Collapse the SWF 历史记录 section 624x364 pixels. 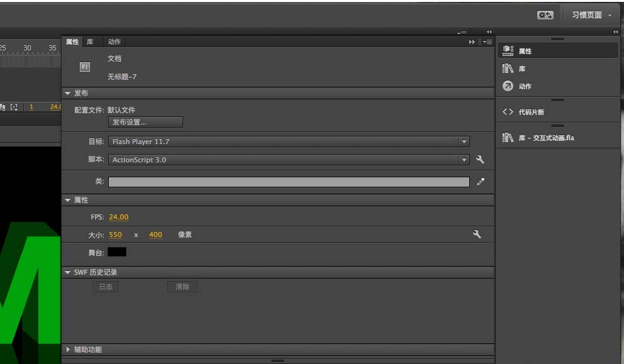click(68, 272)
